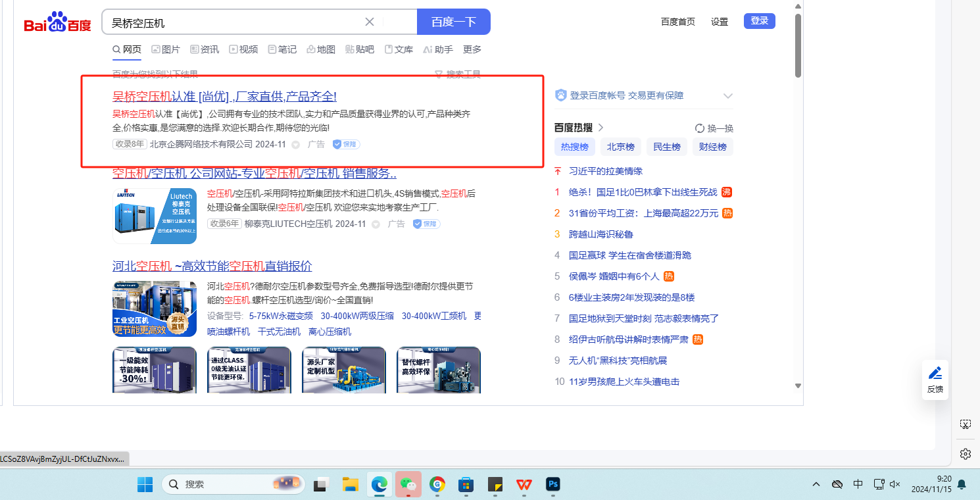Open the 更多 search category menu
This screenshot has width=980, height=500.
[x=472, y=49]
